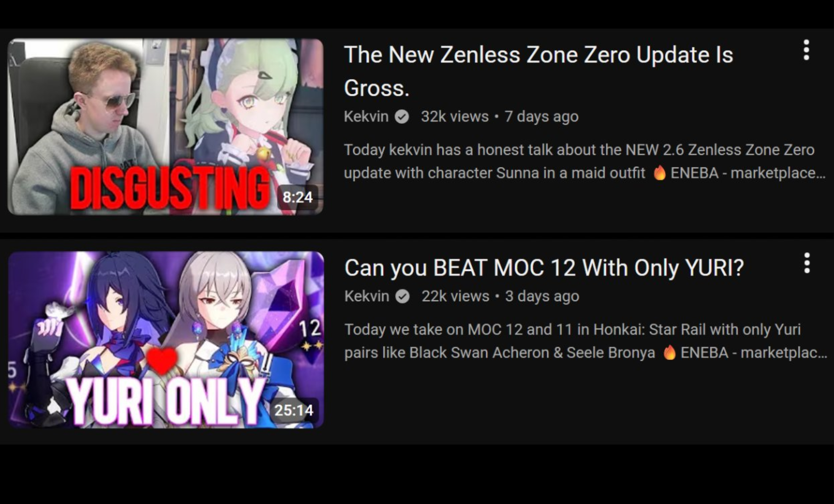Open the YURI ONLY thumbnail video
Image resolution: width=834 pixels, height=504 pixels.
tap(166, 339)
